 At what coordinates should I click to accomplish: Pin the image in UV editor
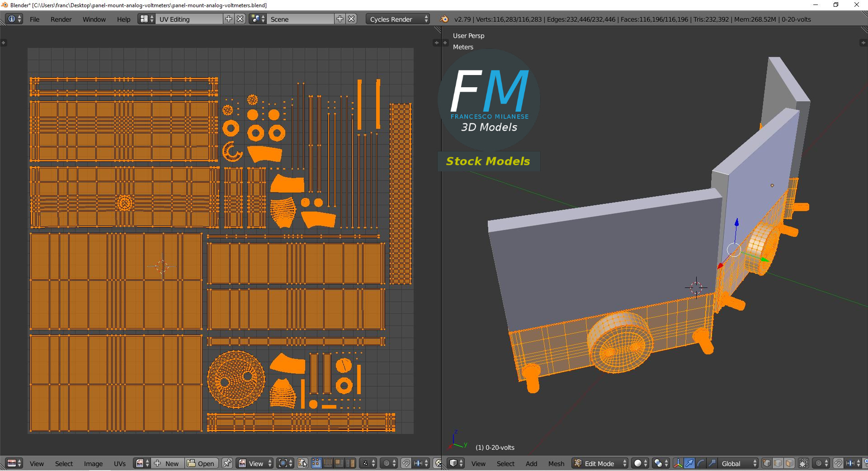[x=227, y=463]
